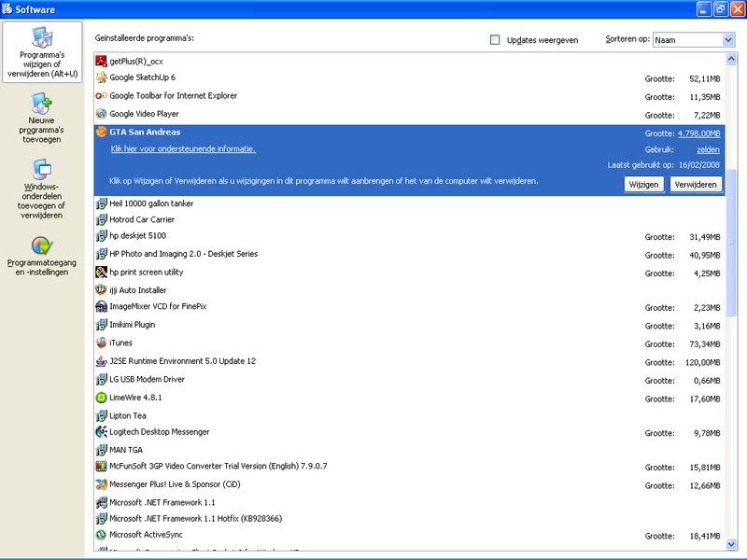
Task: Click the vertical scrollbar thumb
Action: [x=731, y=242]
